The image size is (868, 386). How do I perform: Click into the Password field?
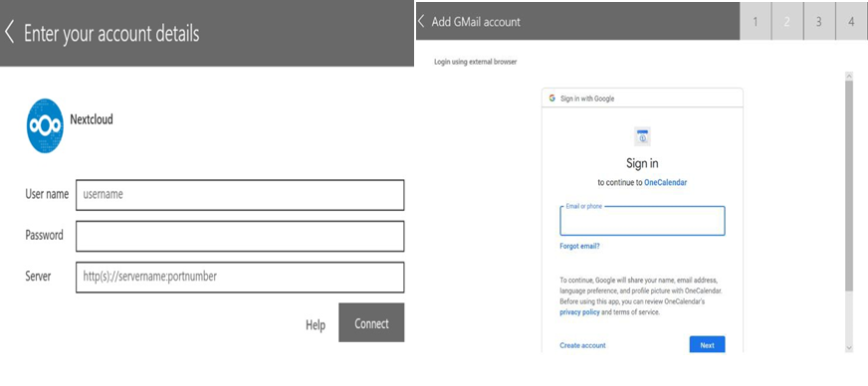(x=240, y=236)
